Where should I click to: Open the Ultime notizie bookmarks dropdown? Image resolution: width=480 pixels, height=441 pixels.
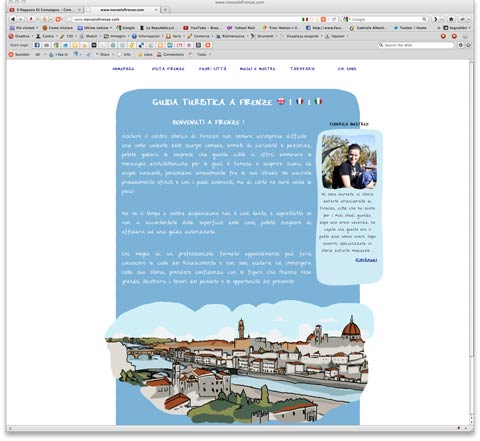95,28
